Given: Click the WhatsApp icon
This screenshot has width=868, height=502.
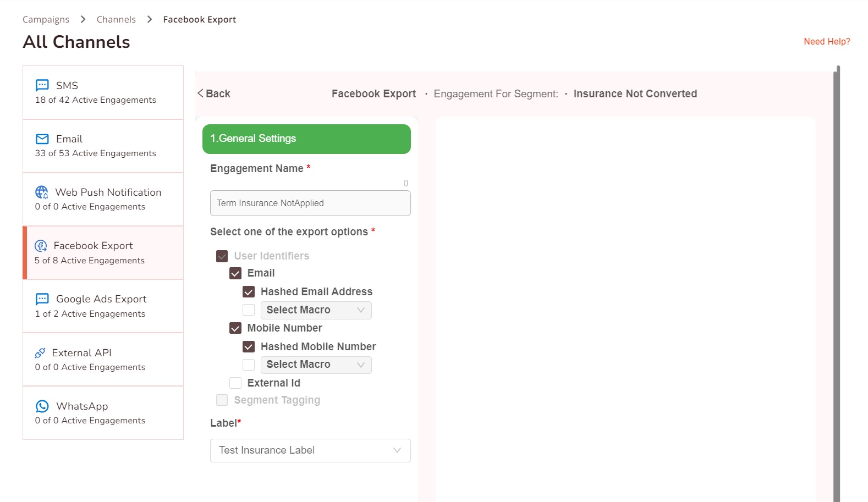Looking at the screenshot, I should (42, 406).
